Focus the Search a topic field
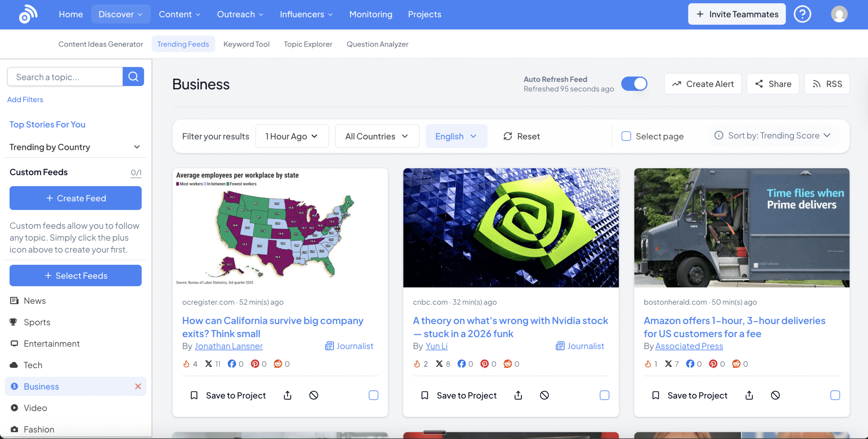 pos(65,77)
